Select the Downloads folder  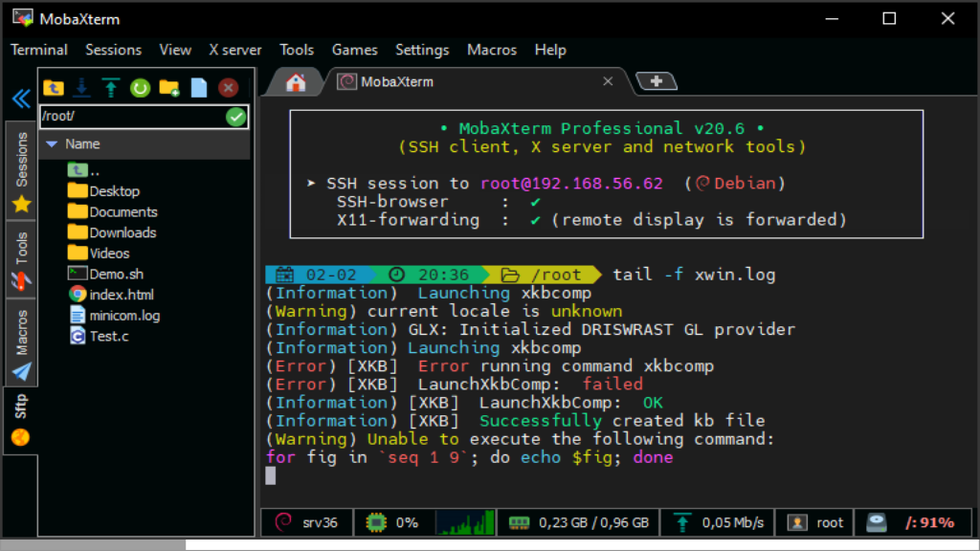[112, 232]
